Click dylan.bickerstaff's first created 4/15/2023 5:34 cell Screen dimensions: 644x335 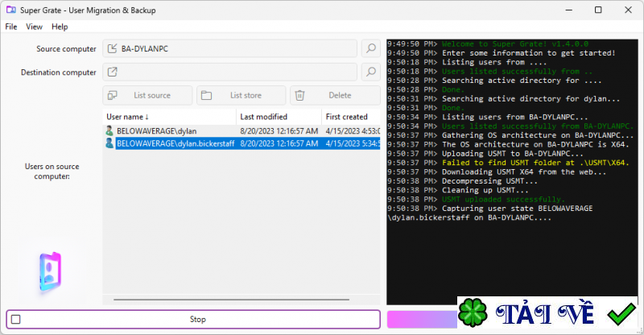click(353, 143)
